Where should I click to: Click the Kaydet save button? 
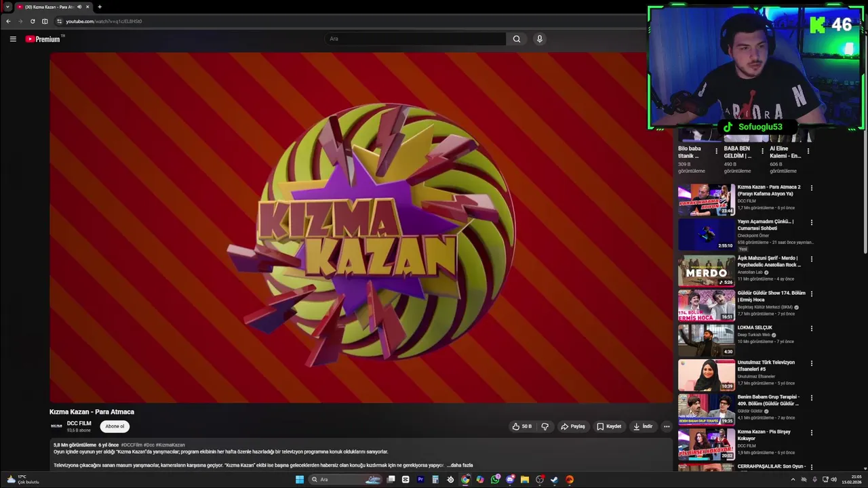(x=609, y=426)
